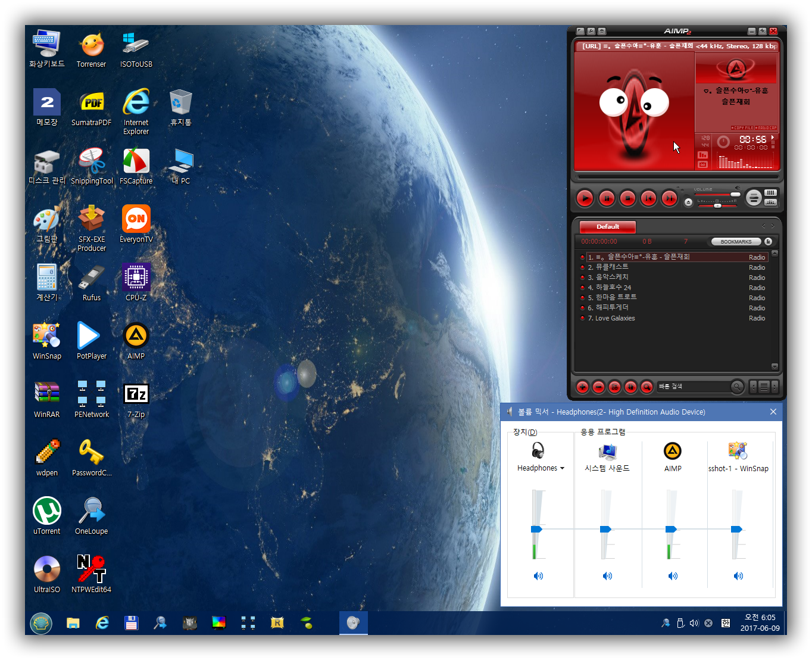Click the AIMP eject/open file button
The width and height of the screenshot is (812, 660).
tap(688, 203)
